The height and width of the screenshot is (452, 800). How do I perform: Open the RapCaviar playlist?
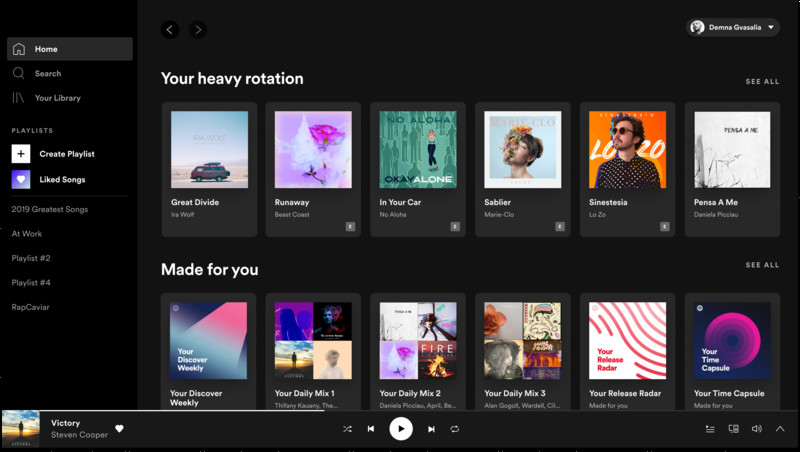[31, 307]
